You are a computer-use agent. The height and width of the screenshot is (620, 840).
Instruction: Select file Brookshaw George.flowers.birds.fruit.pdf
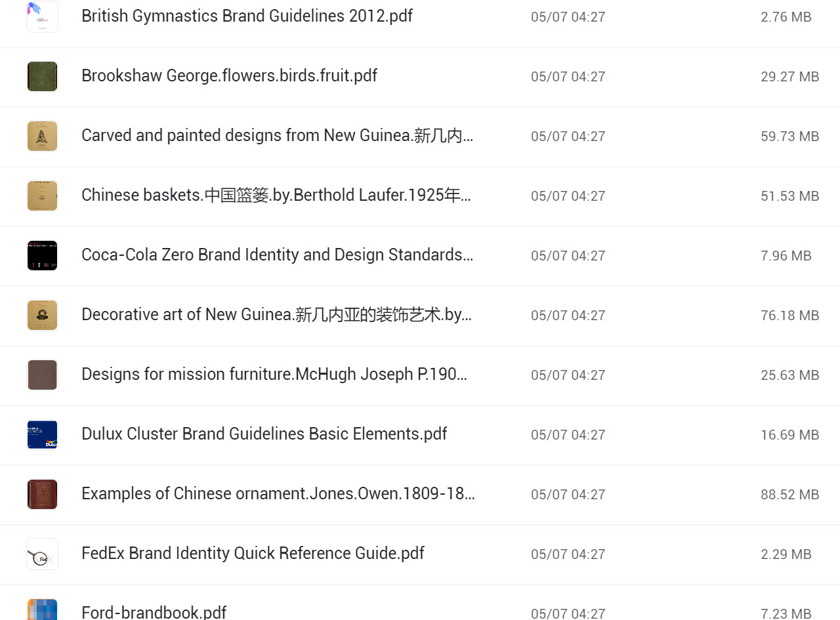pyautogui.click(x=229, y=75)
